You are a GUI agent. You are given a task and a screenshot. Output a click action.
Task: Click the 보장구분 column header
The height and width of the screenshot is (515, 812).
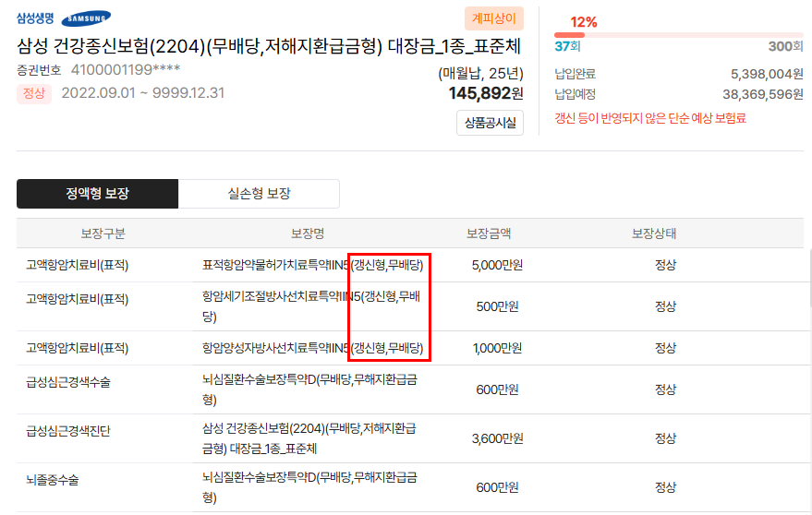coord(103,234)
